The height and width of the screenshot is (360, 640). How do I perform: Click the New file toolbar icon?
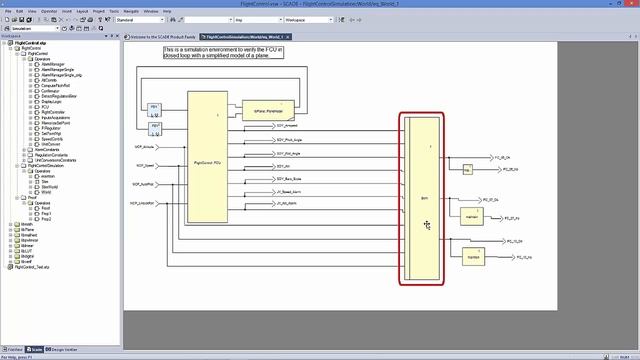pos(7,20)
